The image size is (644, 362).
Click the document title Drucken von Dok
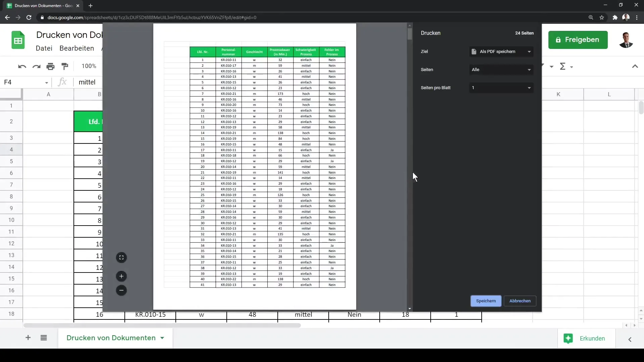(x=69, y=35)
